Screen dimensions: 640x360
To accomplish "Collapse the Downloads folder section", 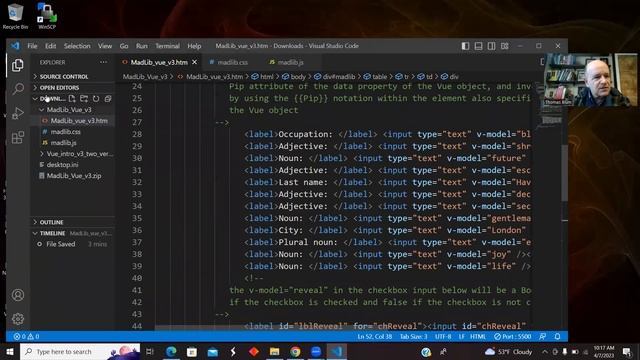I will tap(49, 98).
